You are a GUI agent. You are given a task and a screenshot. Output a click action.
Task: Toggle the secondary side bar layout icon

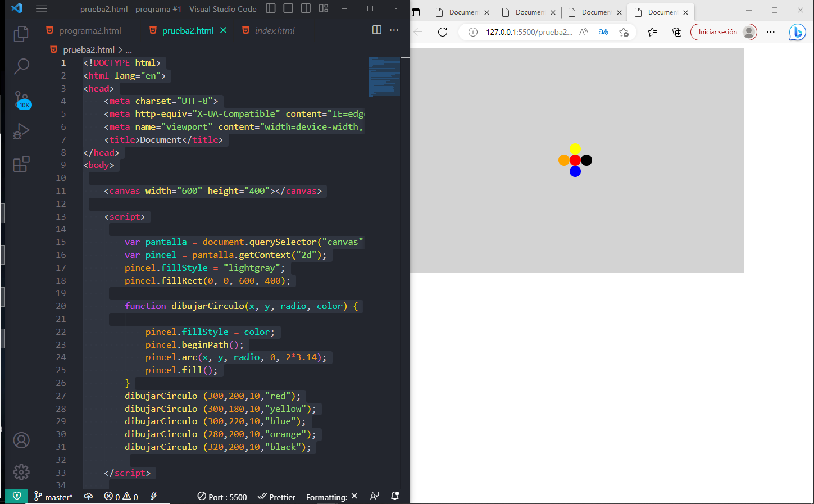point(306,8)
